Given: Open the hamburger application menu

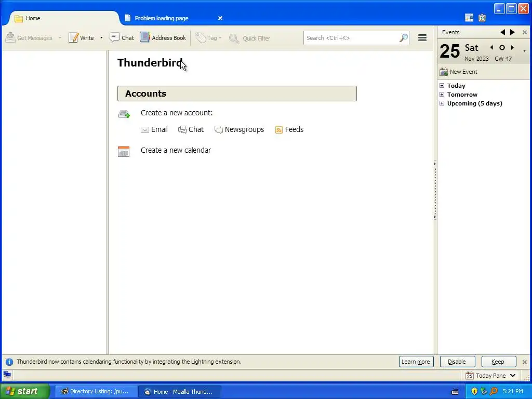Looking at the screenshot, I should tap(422, 38).
